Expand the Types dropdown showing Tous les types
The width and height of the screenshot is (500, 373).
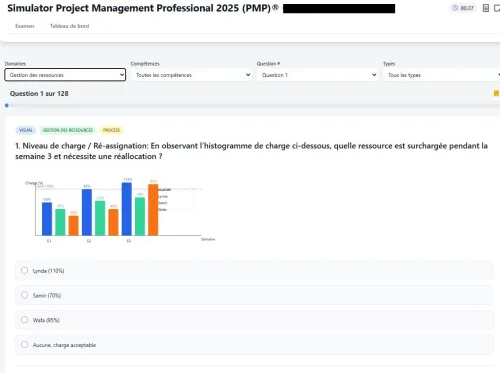[442, 75]
